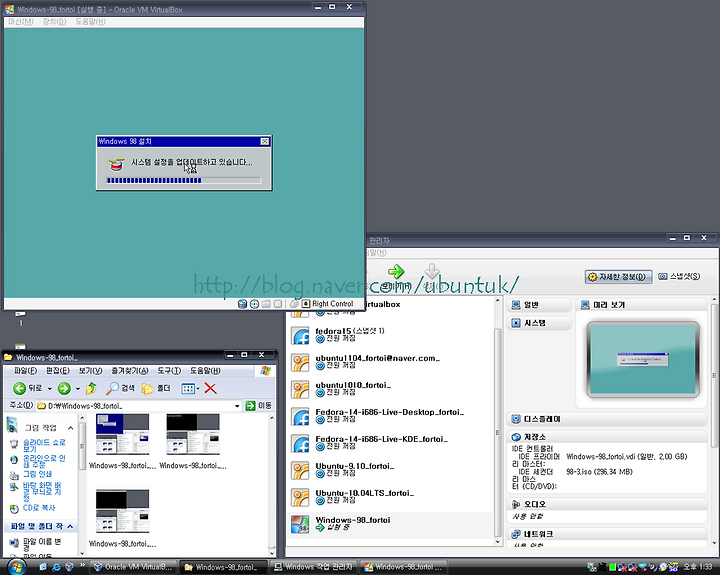Click the first network tray icon with red X
The image size is (720, 575).
click(x=621, y=568)
